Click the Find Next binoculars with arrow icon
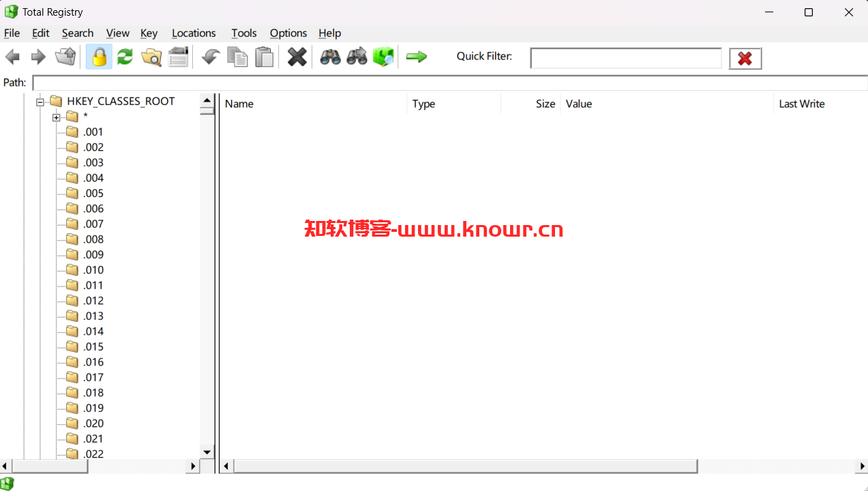The width and height of the screenshot is (868, 491). click(357, 57)
